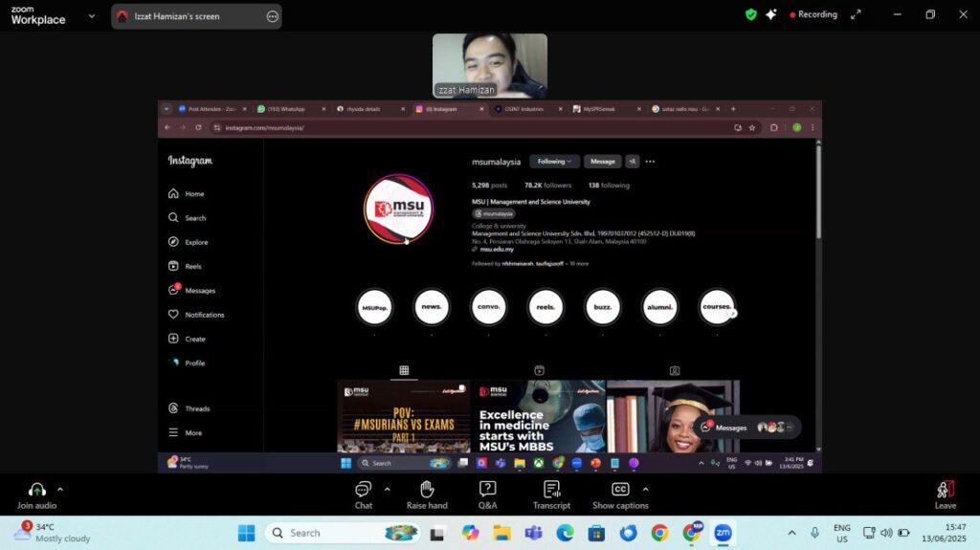Image resolution: width=980 pixels, height=550 pixels.
Task: Click 78.2K followers count
Action: click(547, 185)
